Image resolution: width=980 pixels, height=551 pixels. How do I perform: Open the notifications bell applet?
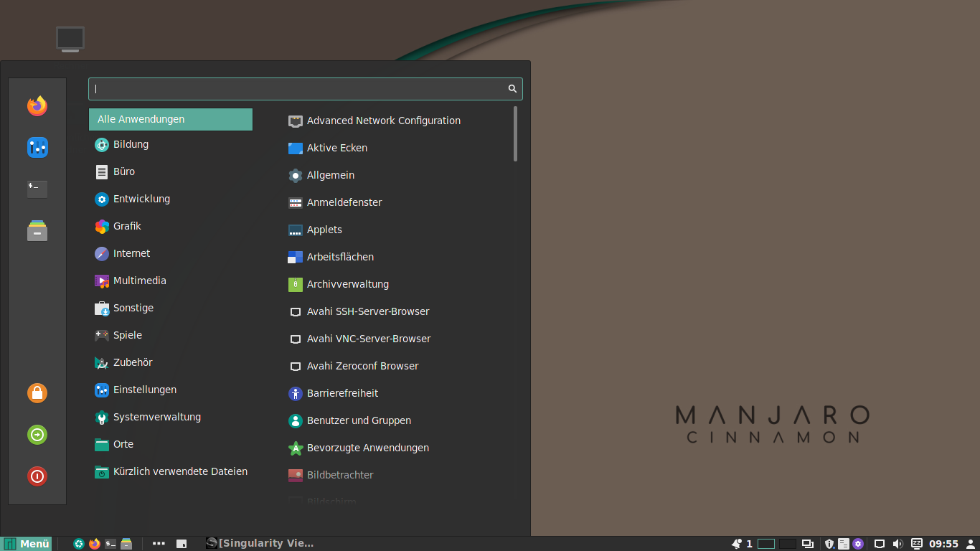click(x=737, y=544)
